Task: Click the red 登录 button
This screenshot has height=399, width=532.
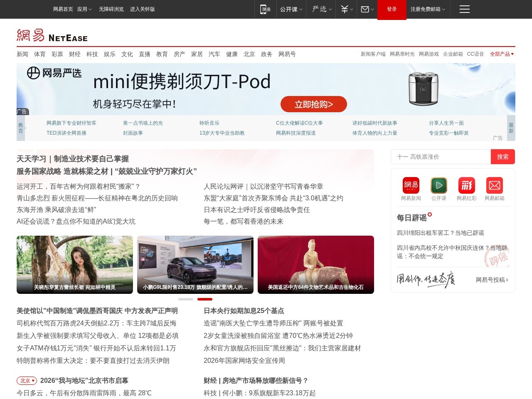Action: (x=392, y=10)
